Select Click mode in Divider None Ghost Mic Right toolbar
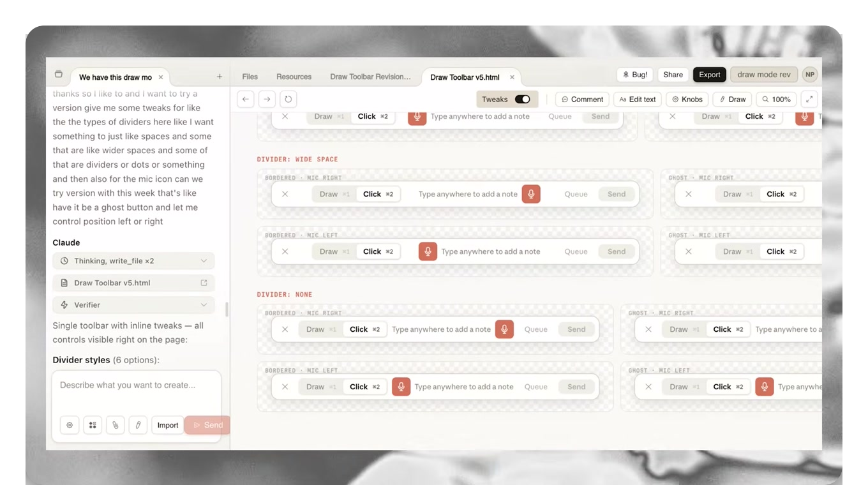Viewport: 868px width, 485px height. click(728, 329)
